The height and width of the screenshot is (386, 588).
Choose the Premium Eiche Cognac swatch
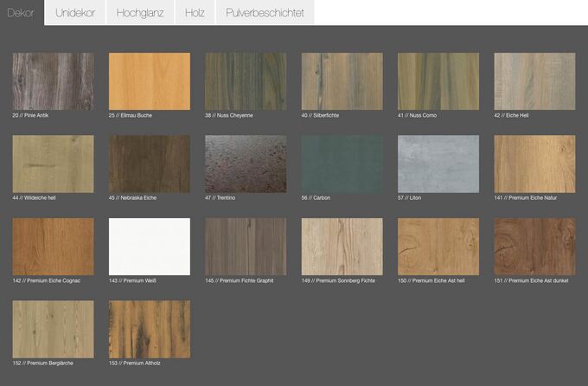(54, 247)
